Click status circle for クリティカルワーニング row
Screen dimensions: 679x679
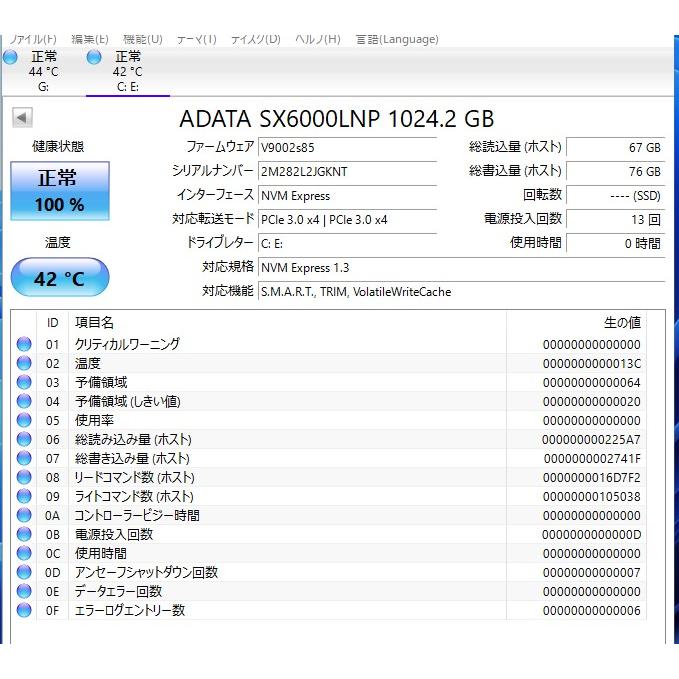(24, 344)
